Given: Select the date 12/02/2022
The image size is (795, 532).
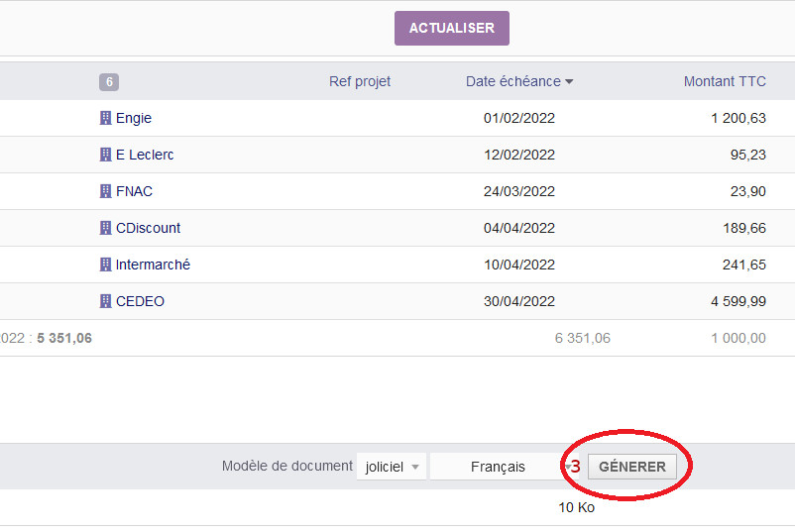Looking at the screenshot, I should pyautogui.click(x=519, y=155).
